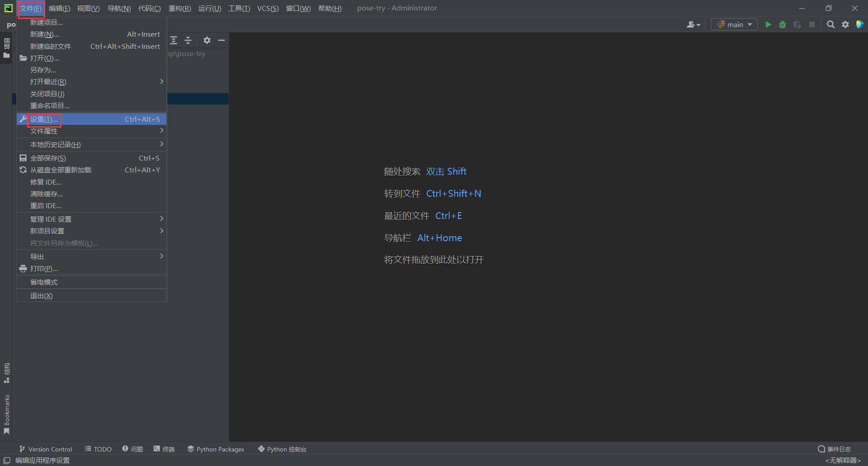Open Search Everywhere magnifier icon
Viewport: 868px width, 466px height.
tap(831, 24)
